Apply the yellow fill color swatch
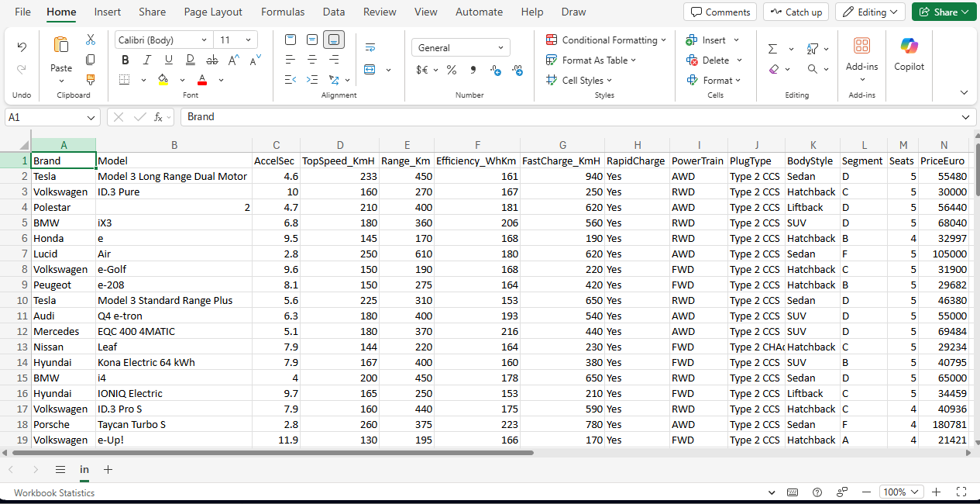Viewport: 980px width, 504px height. click(163, 80)
